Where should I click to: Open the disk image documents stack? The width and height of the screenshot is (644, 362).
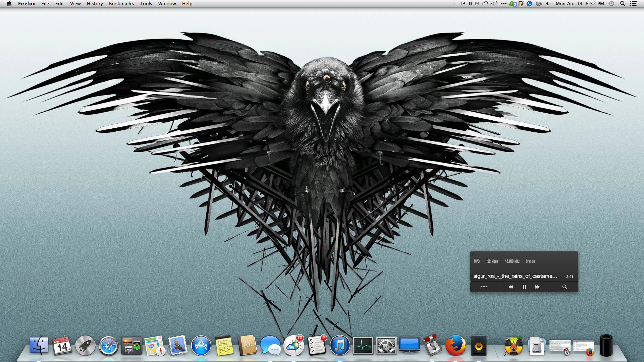pos(536,346)
